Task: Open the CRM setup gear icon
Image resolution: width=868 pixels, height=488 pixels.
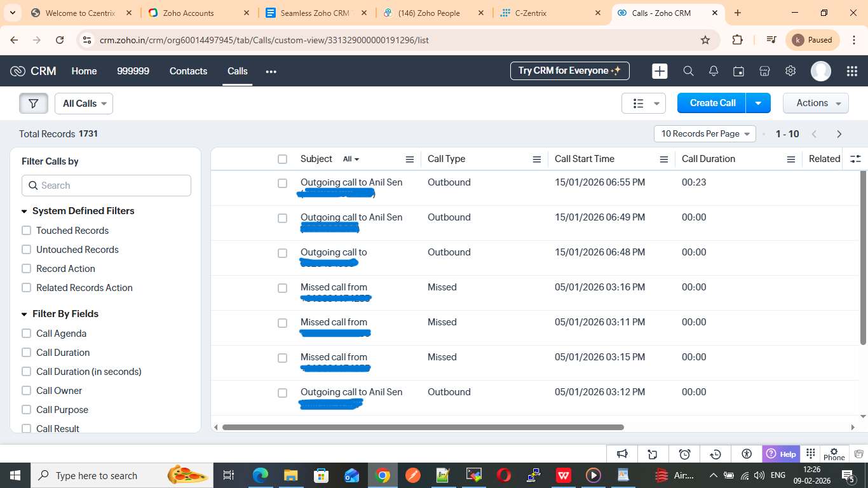Action: tap(790, 71)
